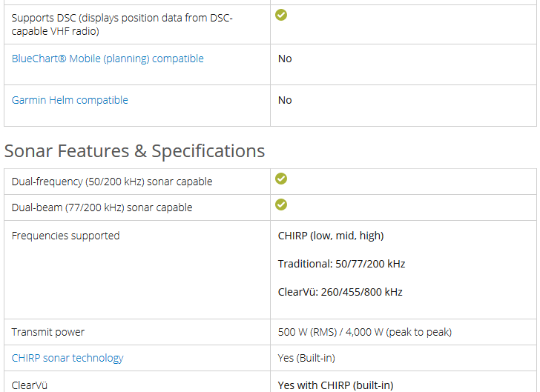Select the CHIRP (low, mid, high) text

[331, 236]
